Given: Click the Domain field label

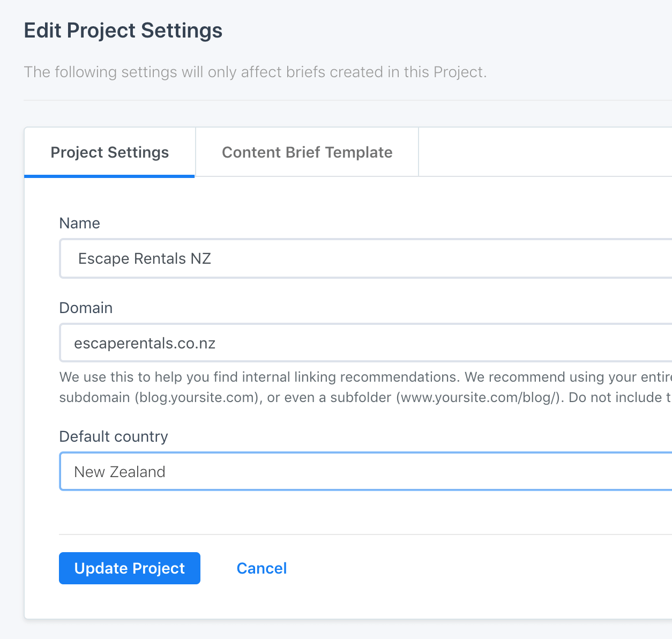Looking at the screenshot, I should coord(86,308).
